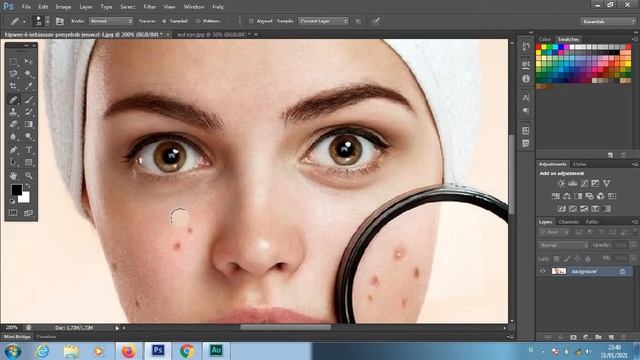Switch to the Paths tab

(592, 222)
